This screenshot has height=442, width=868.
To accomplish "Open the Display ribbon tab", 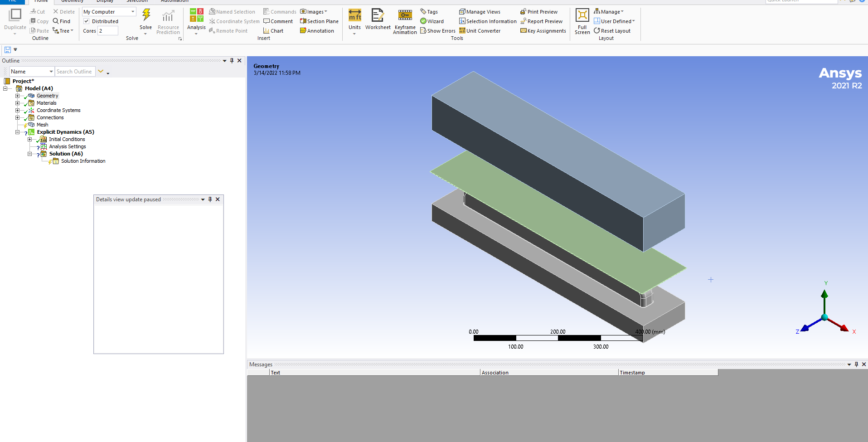I will click(105, 1).
